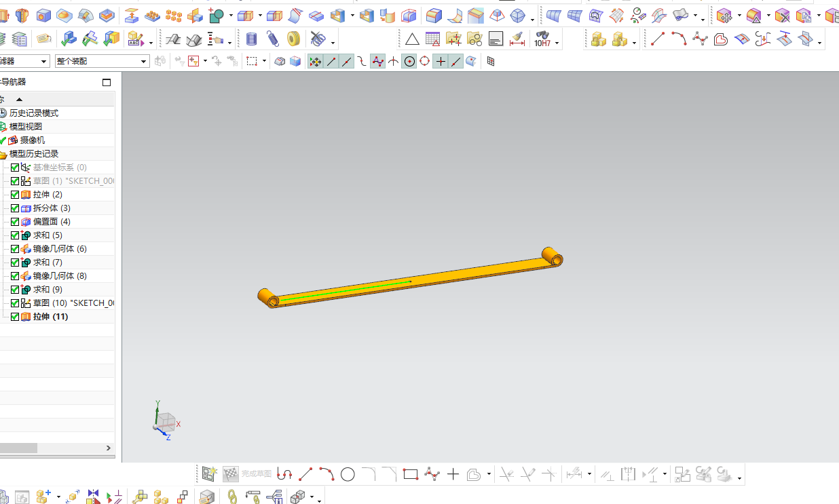Select the 镜像几何体 (8) feature row
Viewport: 839px width, 504px height.
(x=57, y=276)
